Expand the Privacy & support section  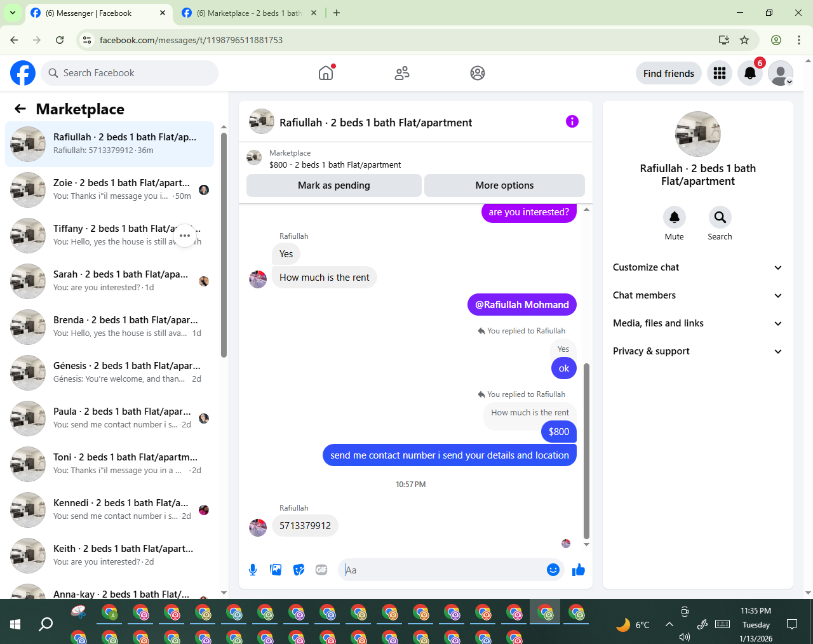pyautogui.click(x=697, y=351)
